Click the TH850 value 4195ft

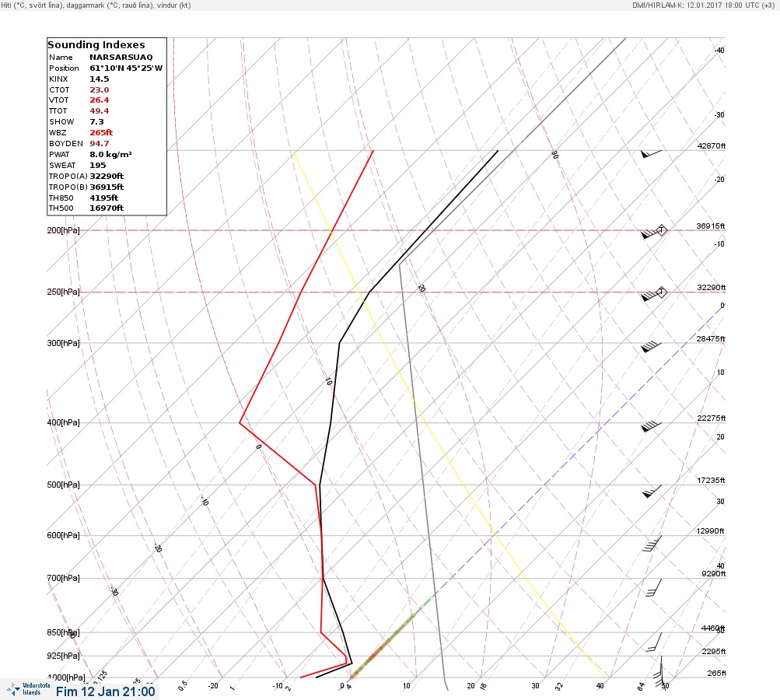pyautogui.click(x=104, y=198)
